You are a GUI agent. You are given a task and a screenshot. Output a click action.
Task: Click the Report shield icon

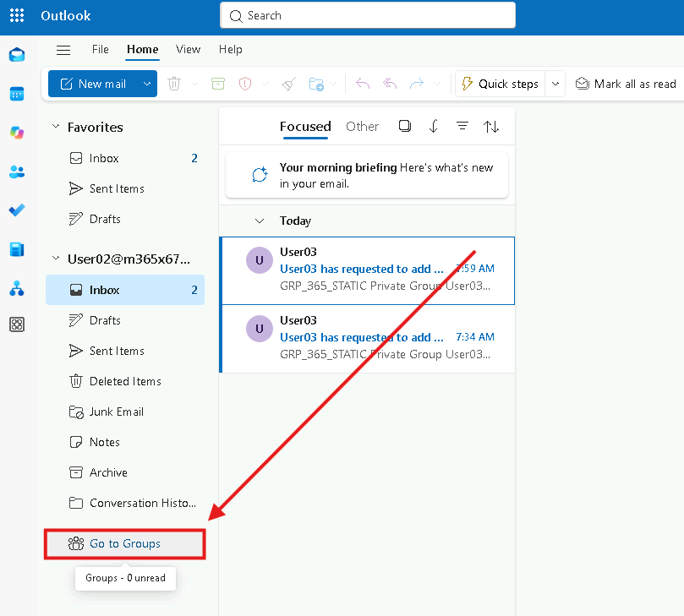pyautogui.click(x=245, y=84)
